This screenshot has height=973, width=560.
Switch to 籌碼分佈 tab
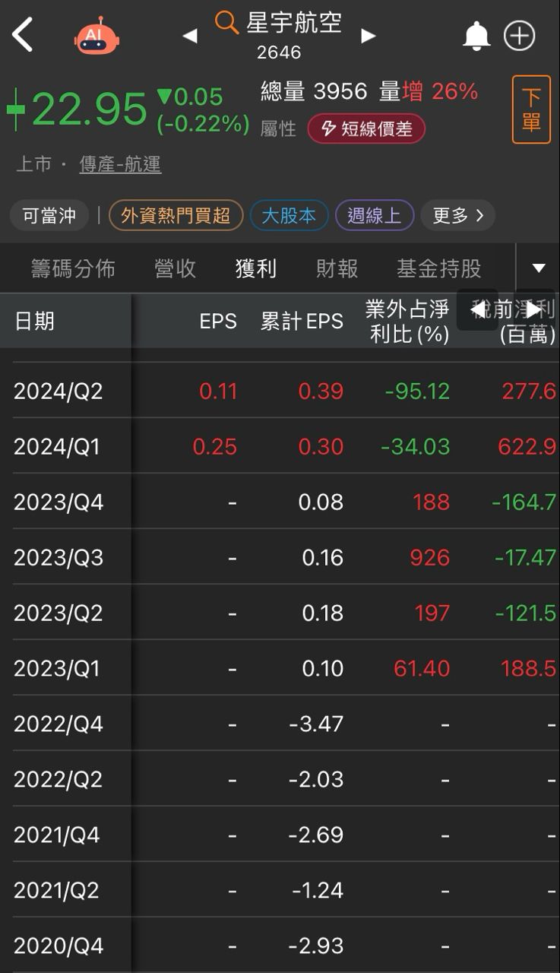pos(73,268)
